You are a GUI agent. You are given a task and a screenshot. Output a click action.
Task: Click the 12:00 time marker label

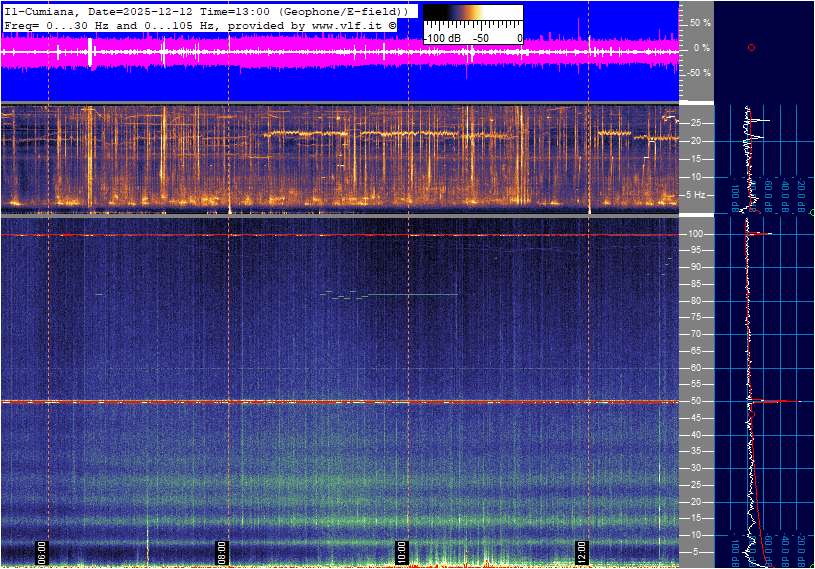582,552
